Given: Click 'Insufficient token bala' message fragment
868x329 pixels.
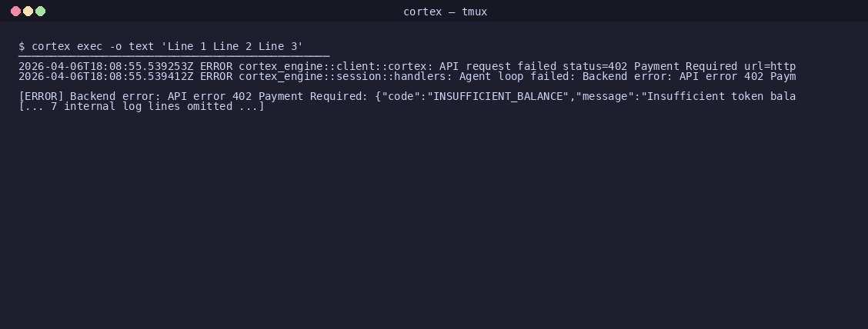Looking at the screenshot, I should [721, 96].
